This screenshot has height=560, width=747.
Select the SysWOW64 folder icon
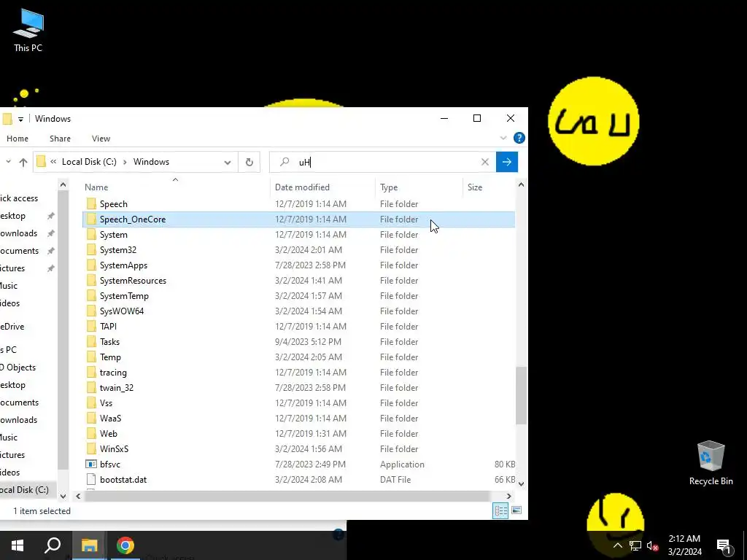(91, 311)
